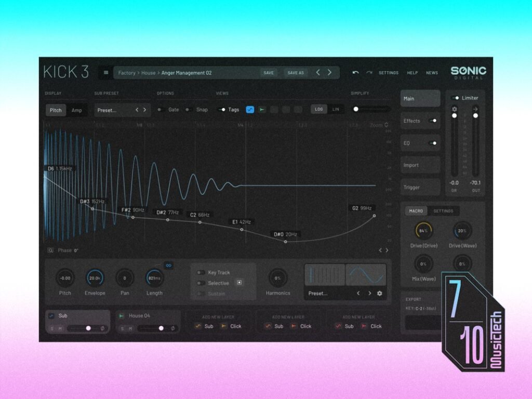Viewport: 532px width, 399px height.
Task: Enable the green click layer view icon
Action: [x=262, y=110]
